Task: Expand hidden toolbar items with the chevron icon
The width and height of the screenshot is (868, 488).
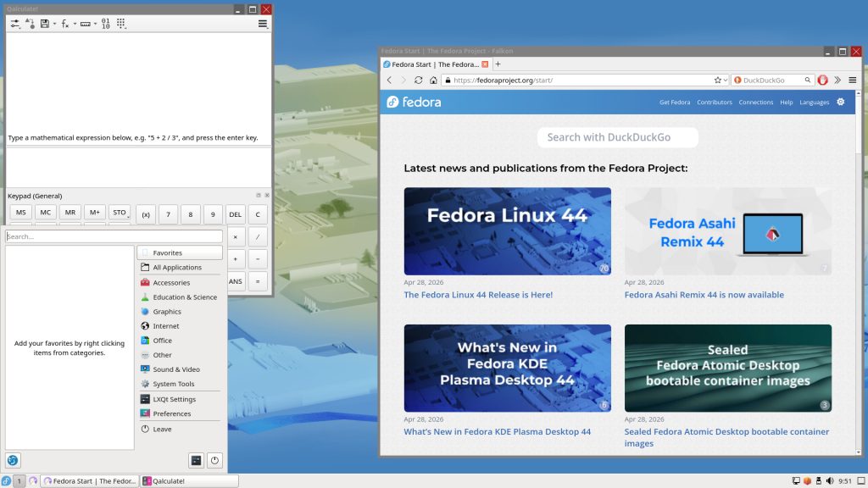Action: point(837,80)
